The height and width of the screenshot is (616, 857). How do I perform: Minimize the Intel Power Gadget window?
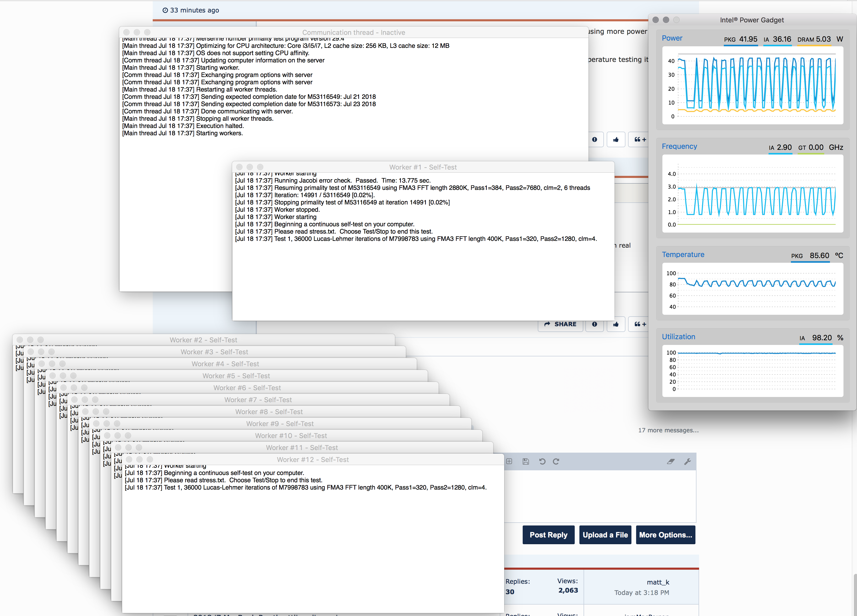click(666, 20)
